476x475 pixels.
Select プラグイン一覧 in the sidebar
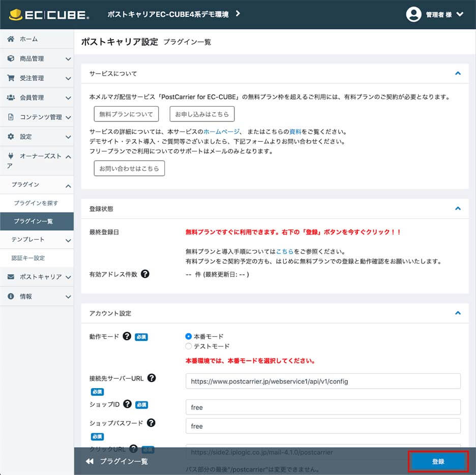click(37, 221)
